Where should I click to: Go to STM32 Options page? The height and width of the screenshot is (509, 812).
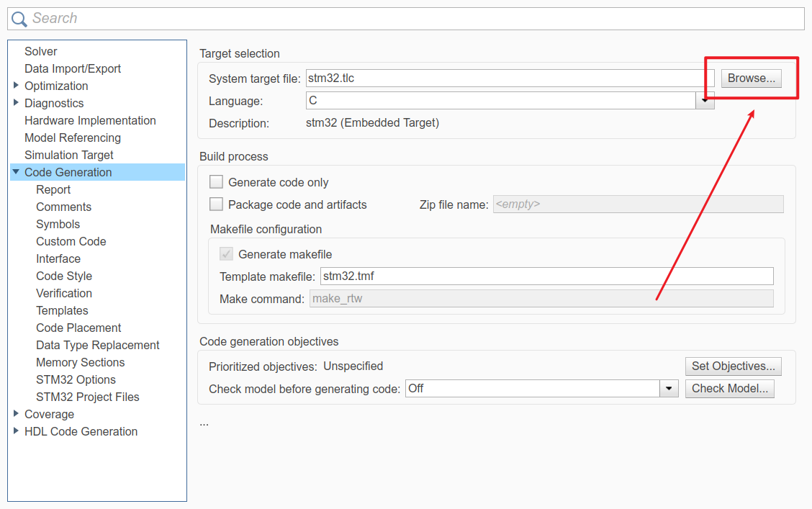pyautogui.click(x=76, y=379)
